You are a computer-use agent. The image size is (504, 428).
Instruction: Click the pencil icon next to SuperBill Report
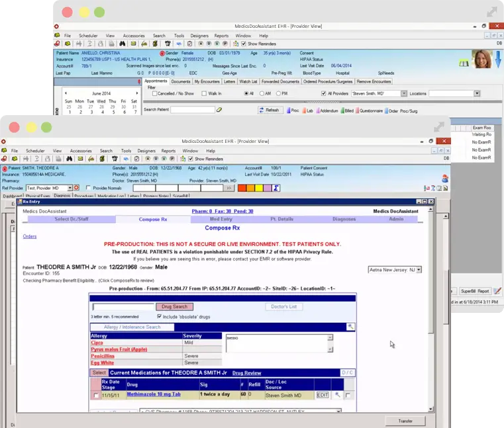497,291
